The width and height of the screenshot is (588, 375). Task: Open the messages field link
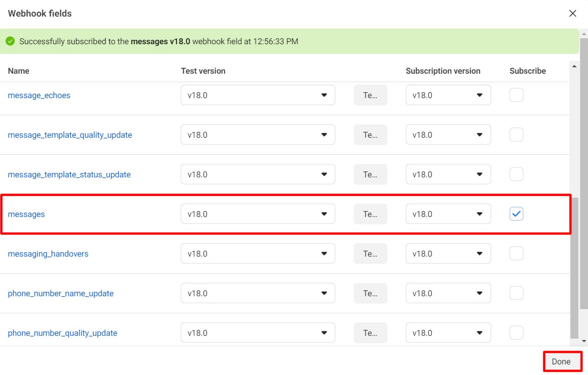point(26,214)
